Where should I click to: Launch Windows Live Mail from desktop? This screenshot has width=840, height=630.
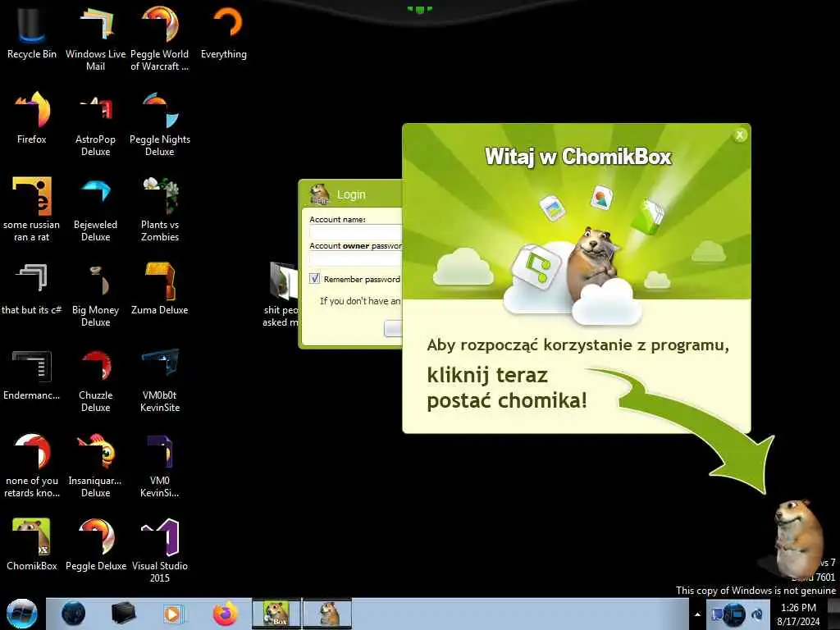(95, 38)
